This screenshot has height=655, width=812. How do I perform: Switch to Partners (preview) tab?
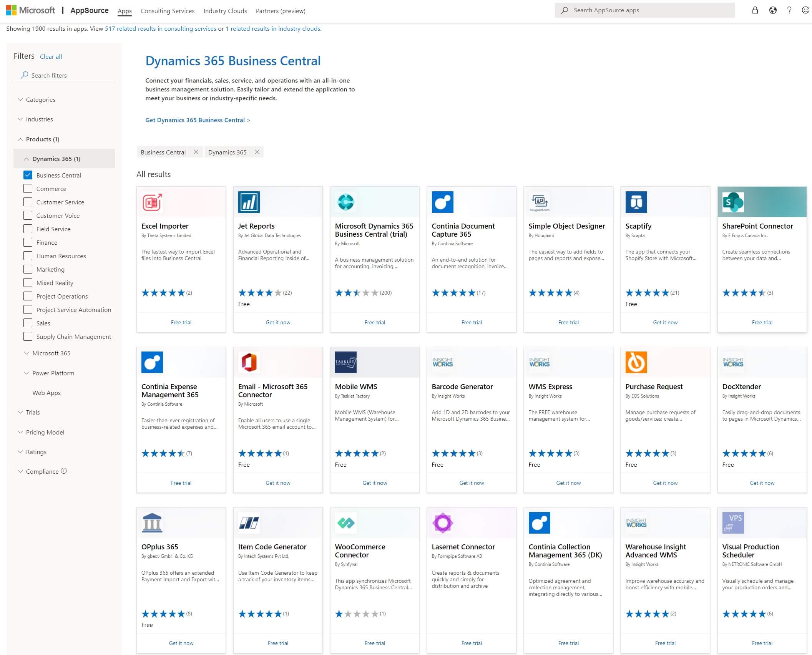[x=281, y=11]
